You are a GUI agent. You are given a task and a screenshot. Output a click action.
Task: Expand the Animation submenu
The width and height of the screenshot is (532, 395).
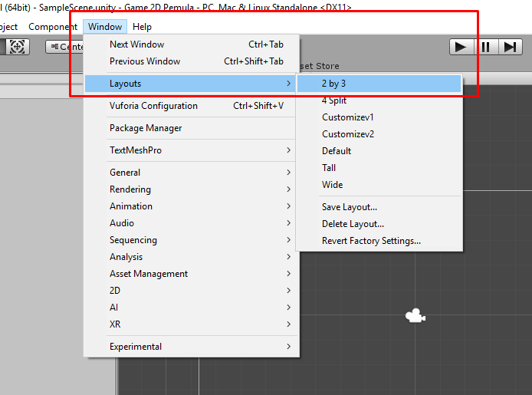(x=192, y=206)
